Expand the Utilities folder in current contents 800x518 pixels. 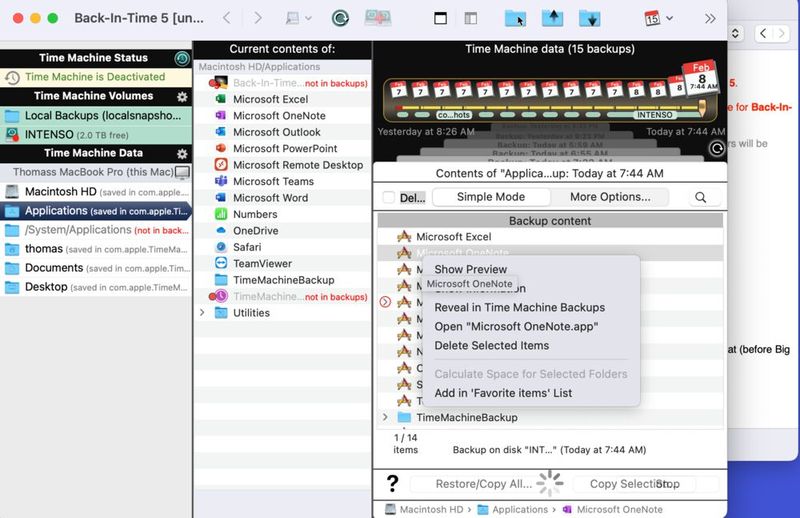[202, 312]
